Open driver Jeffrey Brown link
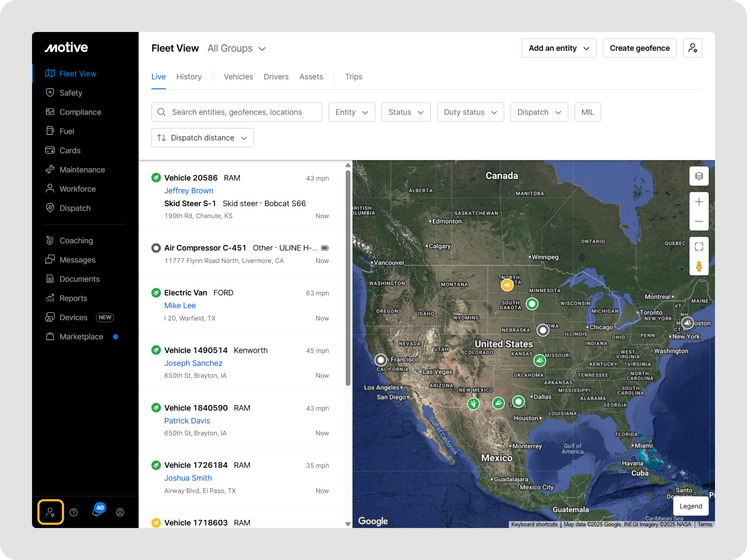747x560 pixels. click(188, 191)
